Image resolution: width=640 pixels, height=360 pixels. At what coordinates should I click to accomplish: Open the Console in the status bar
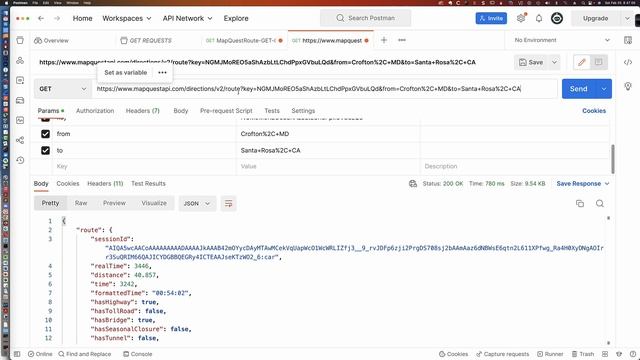pos(138,354)
